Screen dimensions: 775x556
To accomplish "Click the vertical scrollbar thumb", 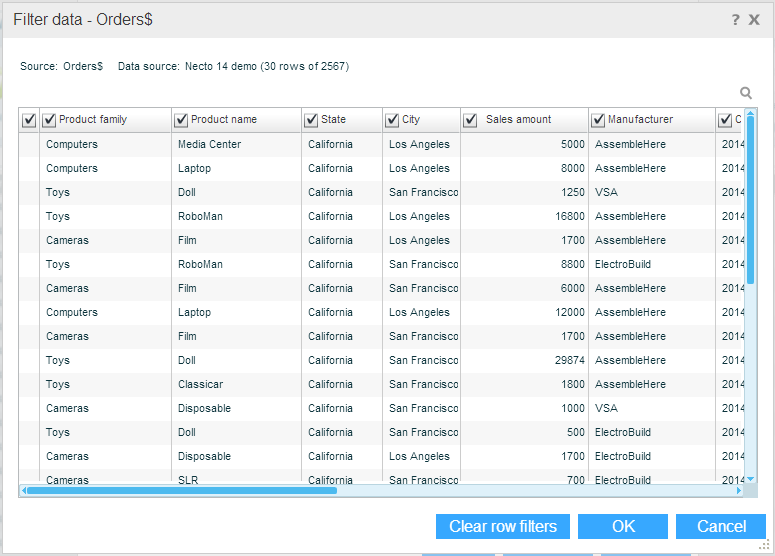I will (x=750, y=200).
